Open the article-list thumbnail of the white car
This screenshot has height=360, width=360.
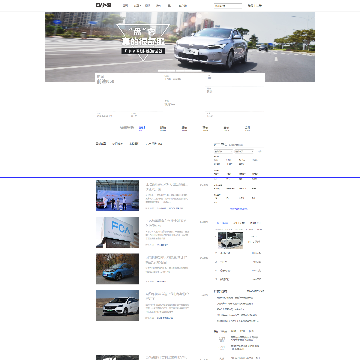(x=117, y=305)
